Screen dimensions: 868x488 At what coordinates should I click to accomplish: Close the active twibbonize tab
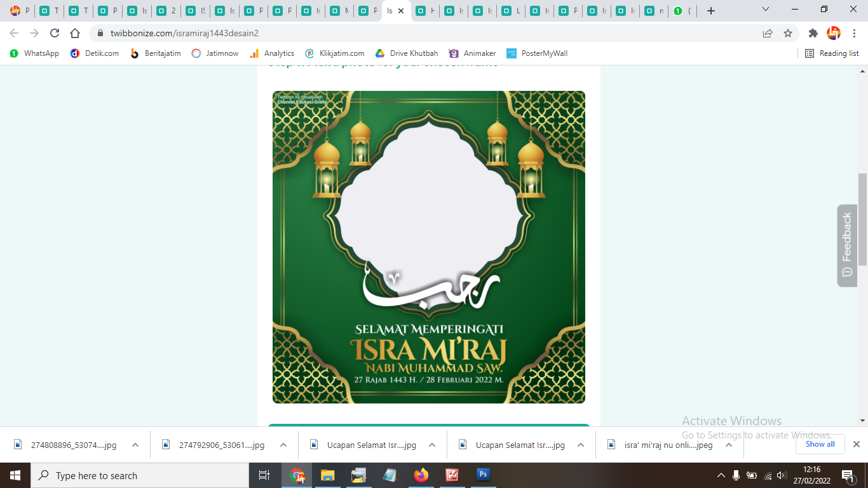point(401,11)
